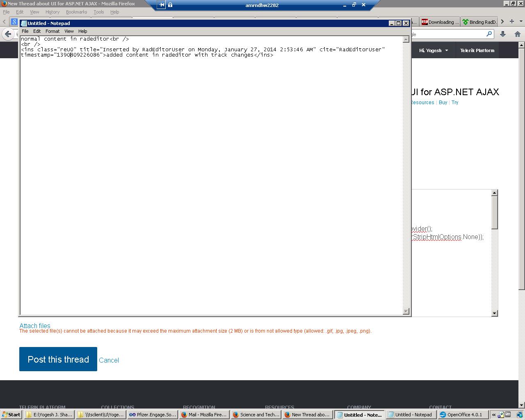This screenshot has height=420, width=525.
Task: Pin the remote desktop connection bar
Action: point(161,5)
